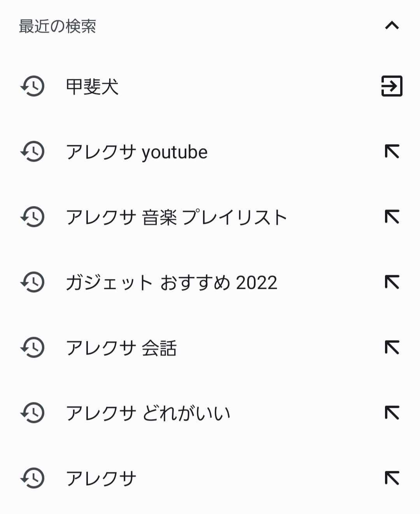Click history icon beside アレクサ 音楽 プレイリスト
This screenshot has width=420, height=514.
click(33, 217)
